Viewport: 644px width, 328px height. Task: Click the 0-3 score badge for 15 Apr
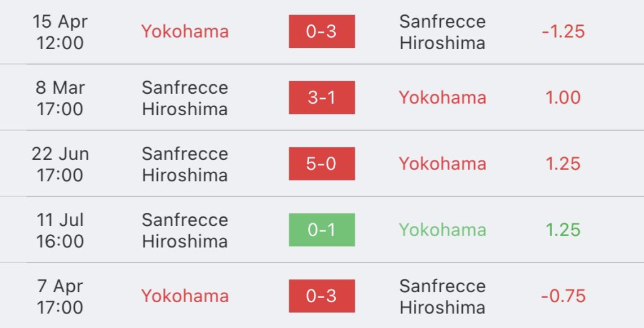(x=321, y=31)
